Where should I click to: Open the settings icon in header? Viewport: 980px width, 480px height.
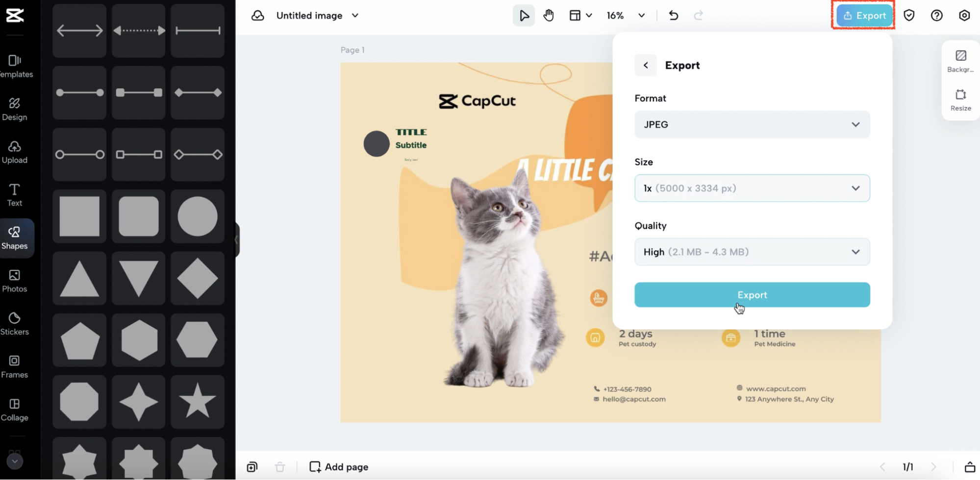click(964, 16)
